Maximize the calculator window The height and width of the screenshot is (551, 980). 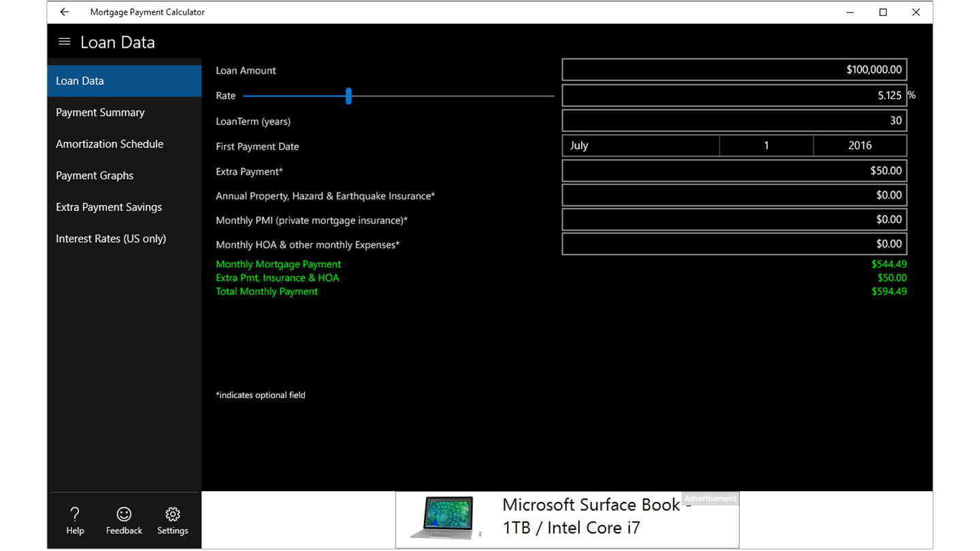point(883,12)
